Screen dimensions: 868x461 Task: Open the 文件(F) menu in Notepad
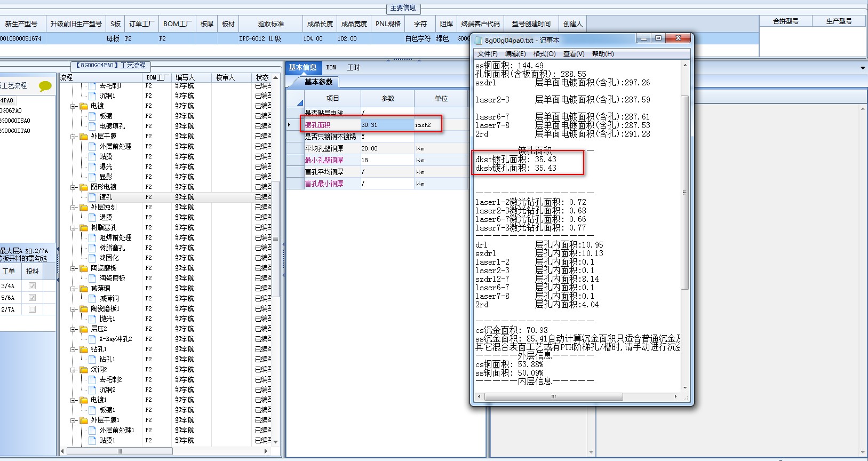tap(487, 54)
